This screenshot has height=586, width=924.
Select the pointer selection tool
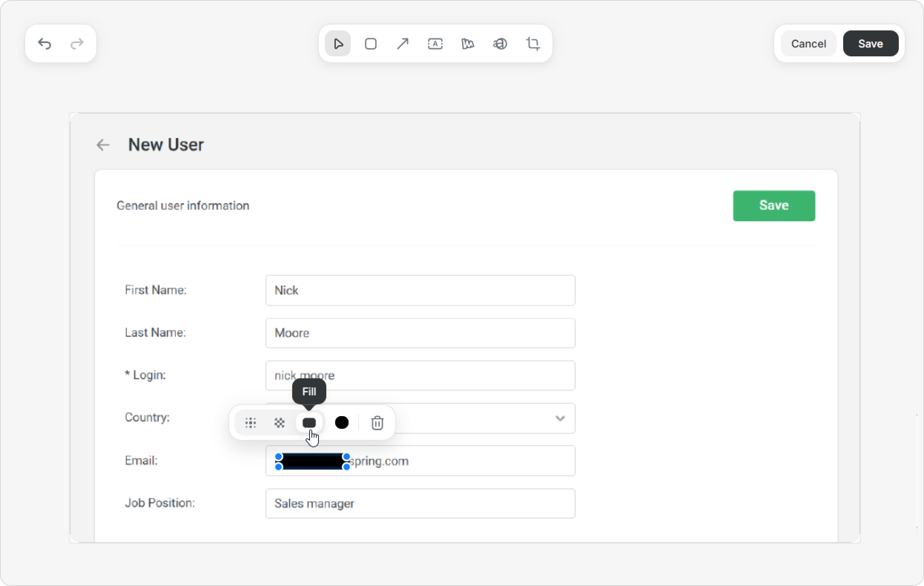click(338, 44)
